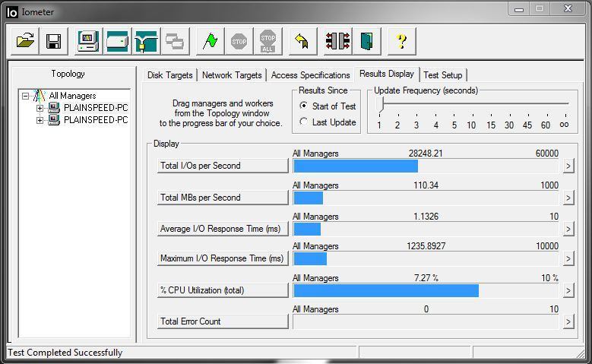Click the Stop All tests icon
Viewport: 592px width, 364px height.
(x=268, y=41)
